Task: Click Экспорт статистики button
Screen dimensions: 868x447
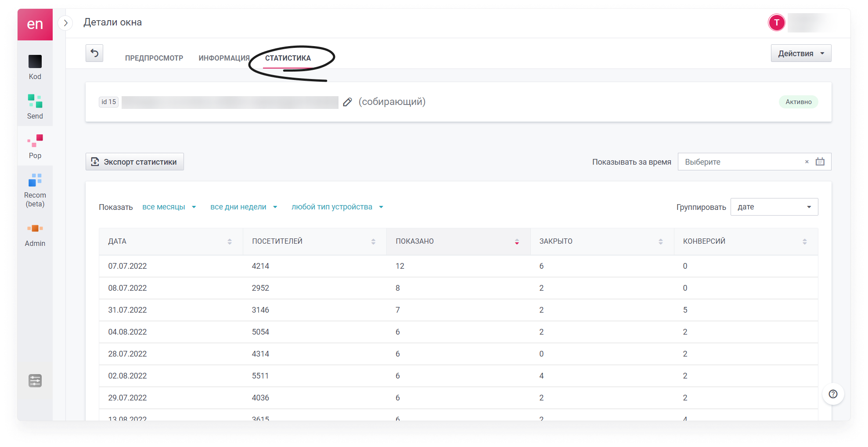Action: pyautogui.click(x=135, y=162)
